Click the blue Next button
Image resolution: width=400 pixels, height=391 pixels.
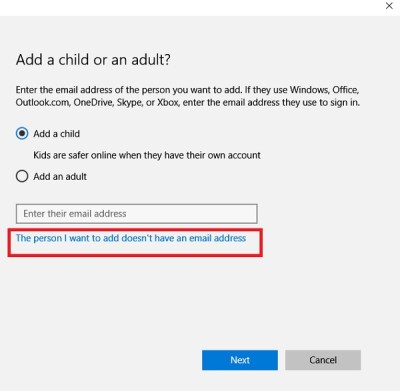click(240, 360)
